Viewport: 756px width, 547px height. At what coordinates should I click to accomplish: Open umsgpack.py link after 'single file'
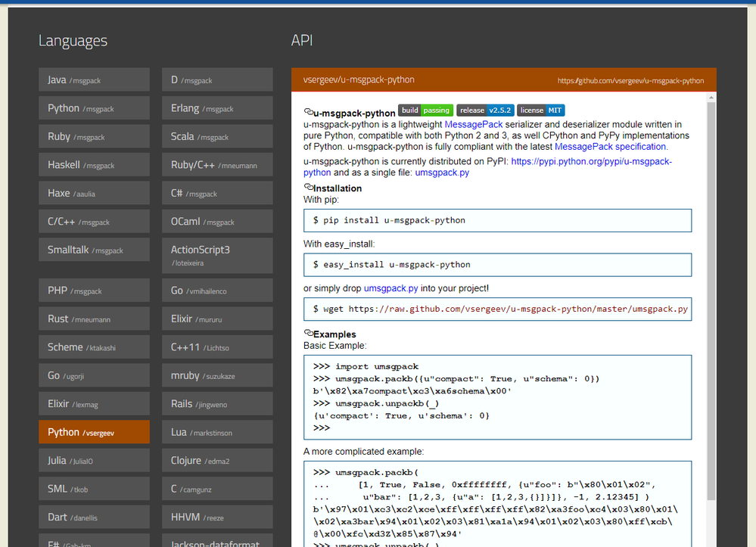(x=442, y=172)
